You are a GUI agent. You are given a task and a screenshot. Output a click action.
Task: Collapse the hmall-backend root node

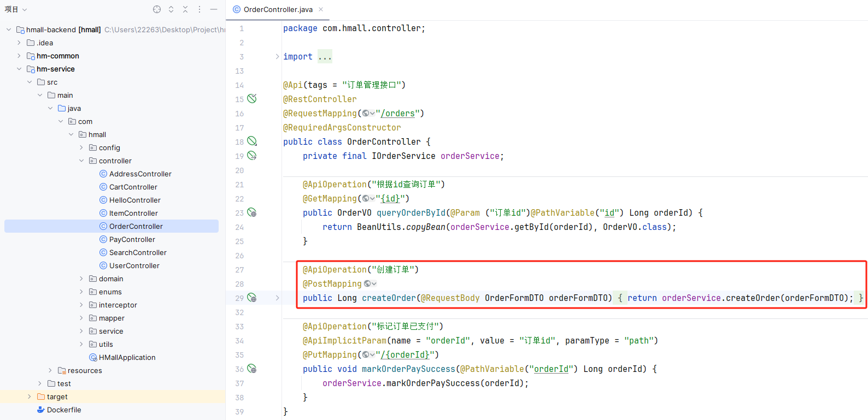pyautogui.click(x=9, y=29)
